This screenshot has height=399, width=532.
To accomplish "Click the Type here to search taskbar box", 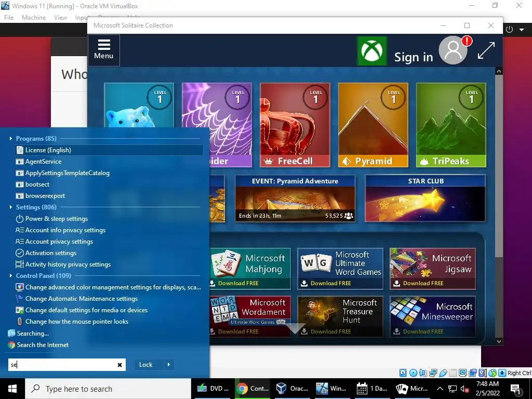I will coord(108,389).
